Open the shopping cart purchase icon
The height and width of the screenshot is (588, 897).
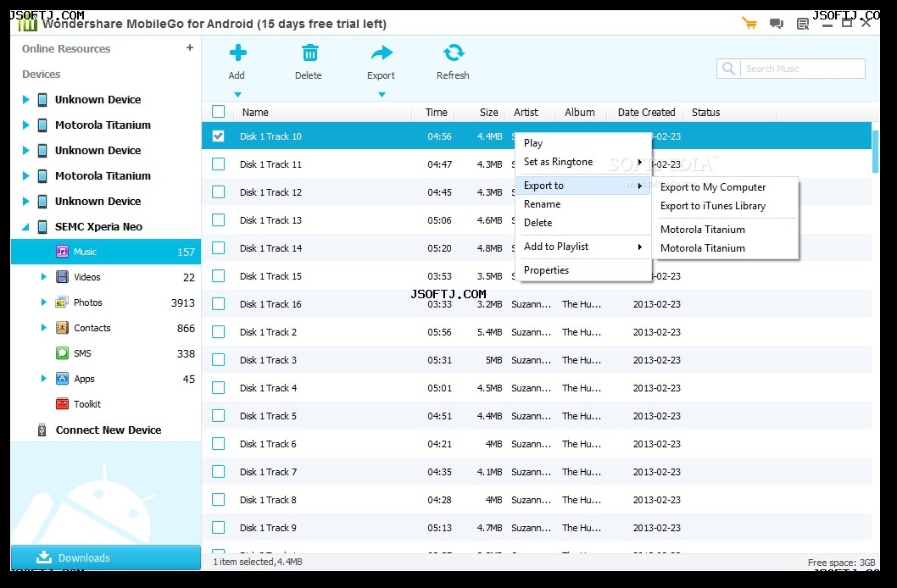tap(749, 23)
